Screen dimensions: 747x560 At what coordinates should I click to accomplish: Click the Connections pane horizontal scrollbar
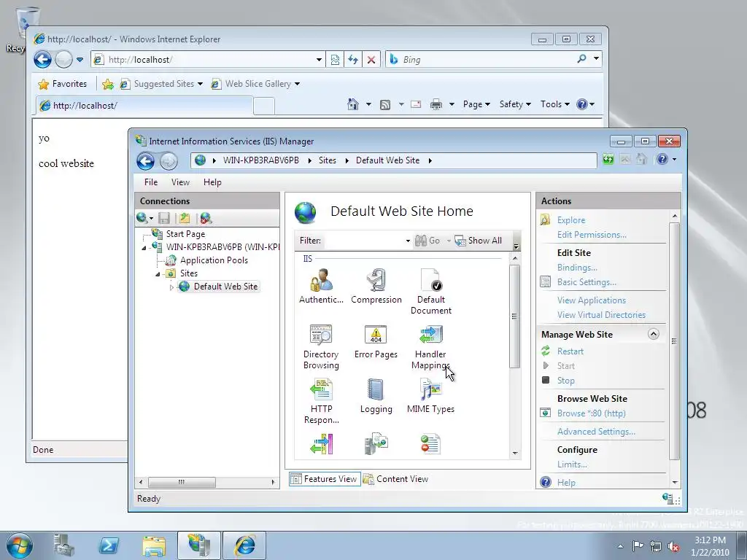click(x=182, y=482)
